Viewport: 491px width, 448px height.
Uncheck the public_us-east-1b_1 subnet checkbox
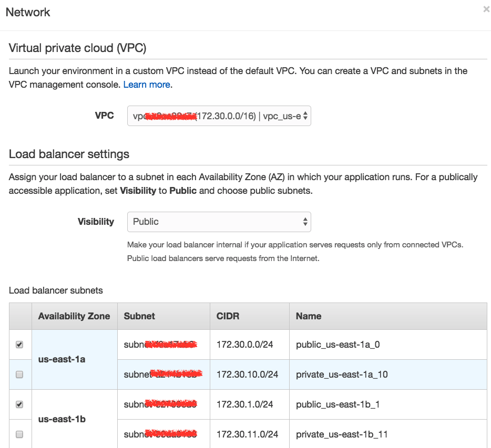(x=19, y=404)
